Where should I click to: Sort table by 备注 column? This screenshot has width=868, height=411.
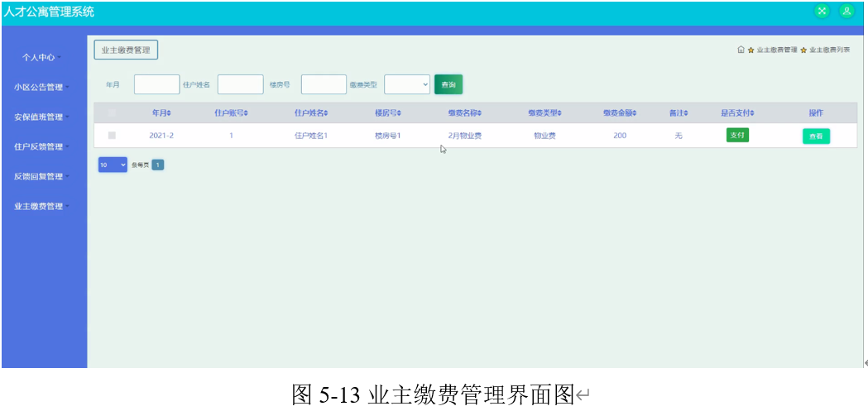point(679,112)
